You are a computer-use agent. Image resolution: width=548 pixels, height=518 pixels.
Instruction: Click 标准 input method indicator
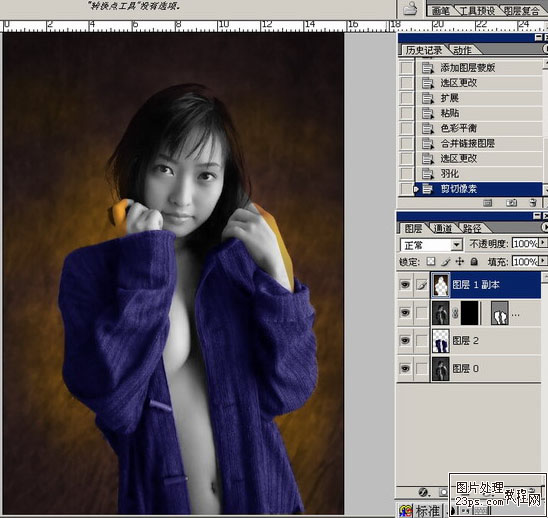pos(427,511)
